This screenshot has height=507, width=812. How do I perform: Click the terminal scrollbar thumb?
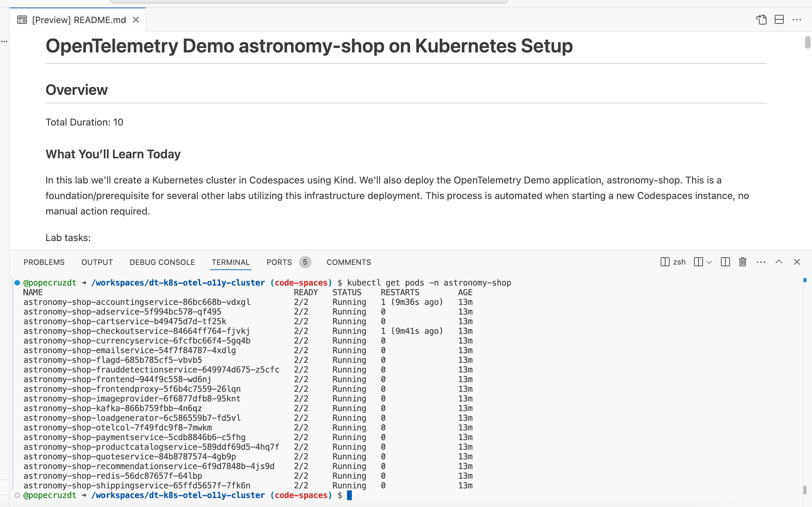(x=805, y=490)
